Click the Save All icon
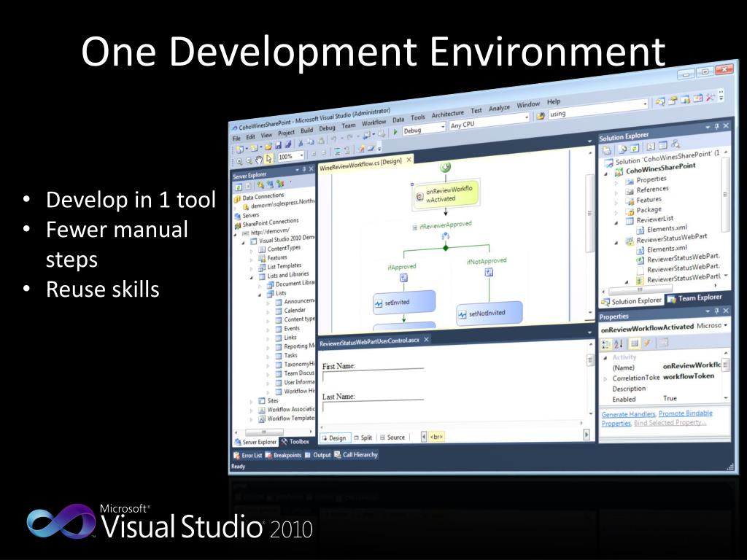Viewport: 747px width, 560px height. pyautogui.click(x=287, y=144)
